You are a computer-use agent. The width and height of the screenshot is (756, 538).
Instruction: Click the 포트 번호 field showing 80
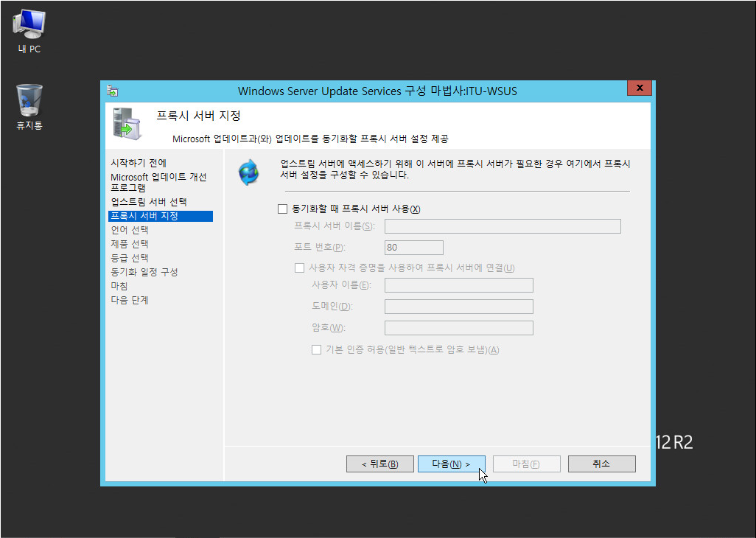(413, 248)
